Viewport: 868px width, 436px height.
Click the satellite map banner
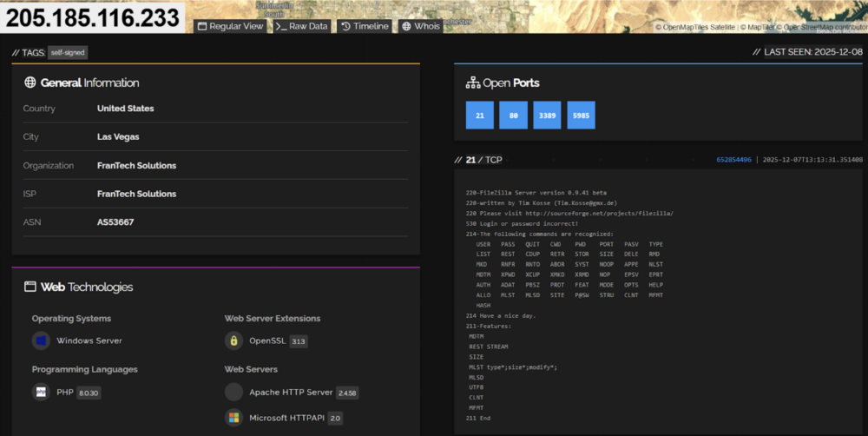[556, 13]
